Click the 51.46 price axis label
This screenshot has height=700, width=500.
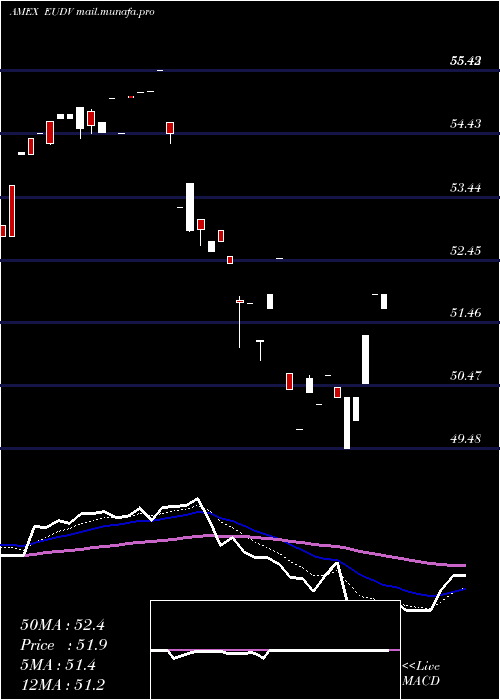pyautogui.click(x=465, y=312)
